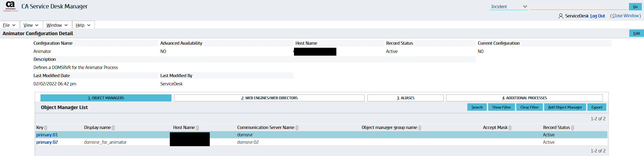
Task: Switch to Object Managers tab
Action: point(106,98)
